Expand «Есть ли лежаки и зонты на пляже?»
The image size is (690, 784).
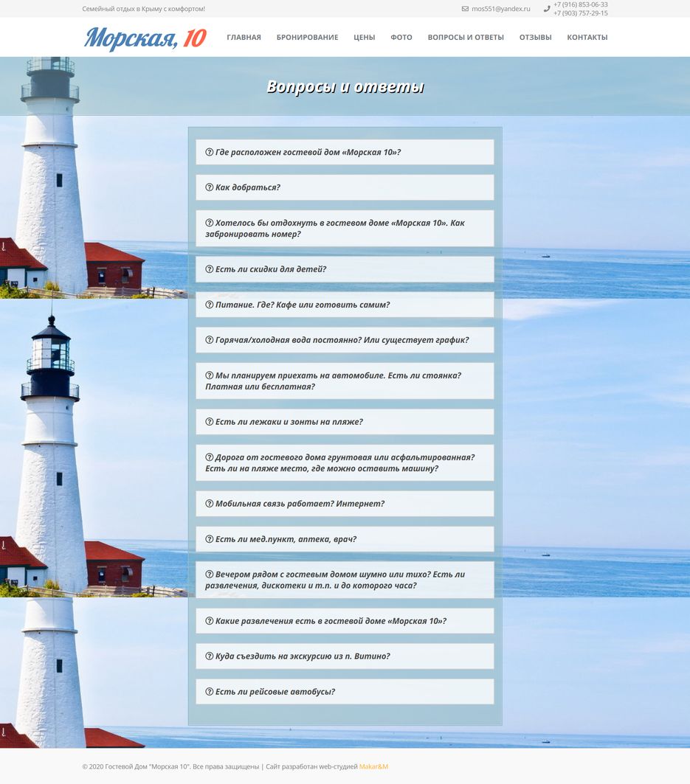(345, 421)
